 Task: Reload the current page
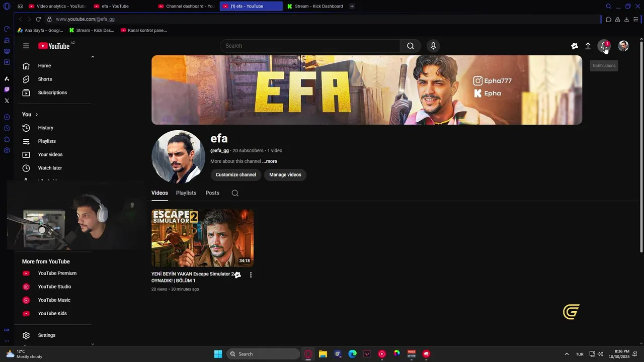(38, 19)
